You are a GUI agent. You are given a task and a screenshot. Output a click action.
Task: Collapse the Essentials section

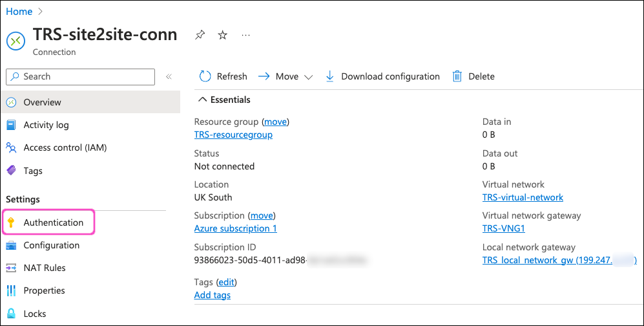203,100
